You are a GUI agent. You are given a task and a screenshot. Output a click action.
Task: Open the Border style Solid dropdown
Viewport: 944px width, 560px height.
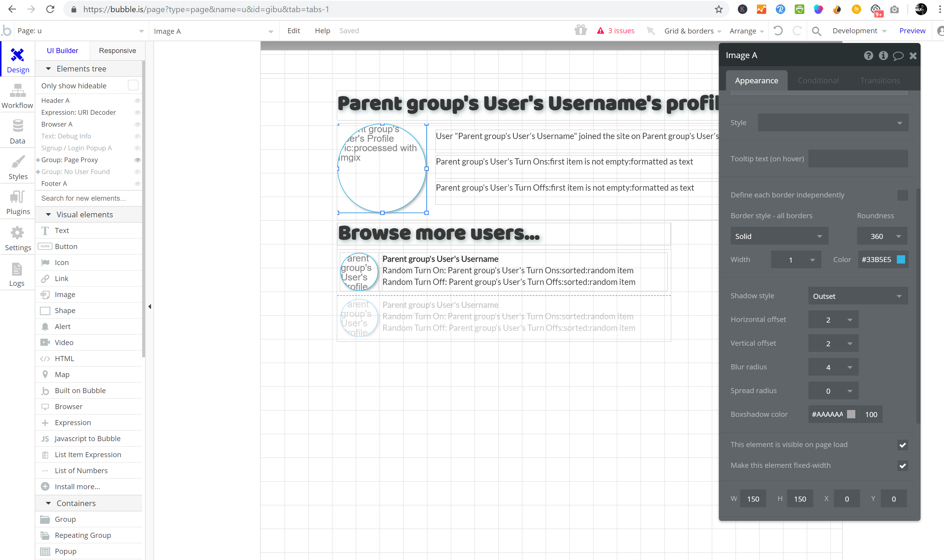tap(779, 236)
